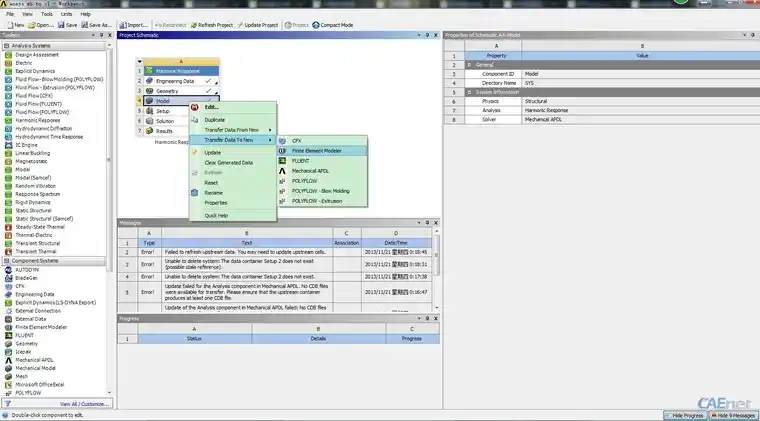Select BladeGen component system
Viewport: 760px width, 421px height.
tap(26, 278)
